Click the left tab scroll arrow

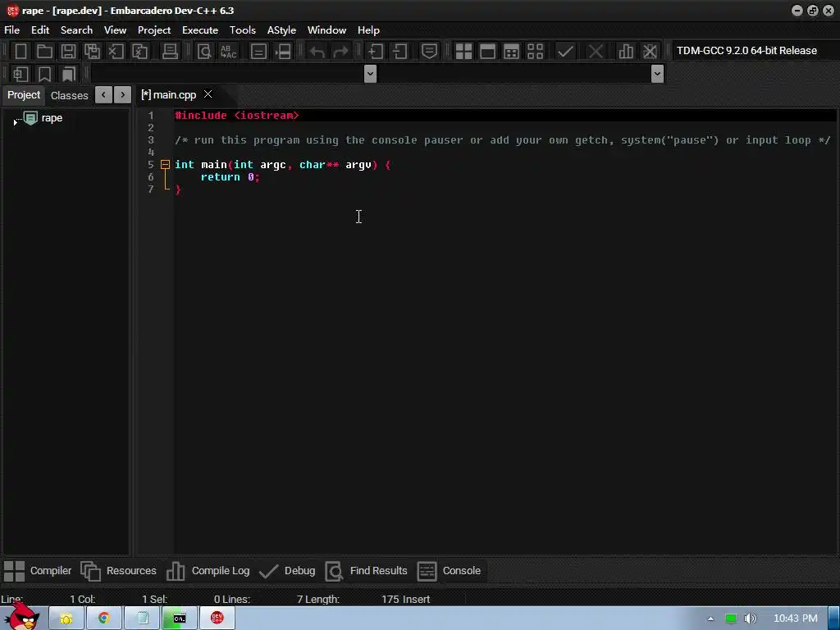click(103, 95)
